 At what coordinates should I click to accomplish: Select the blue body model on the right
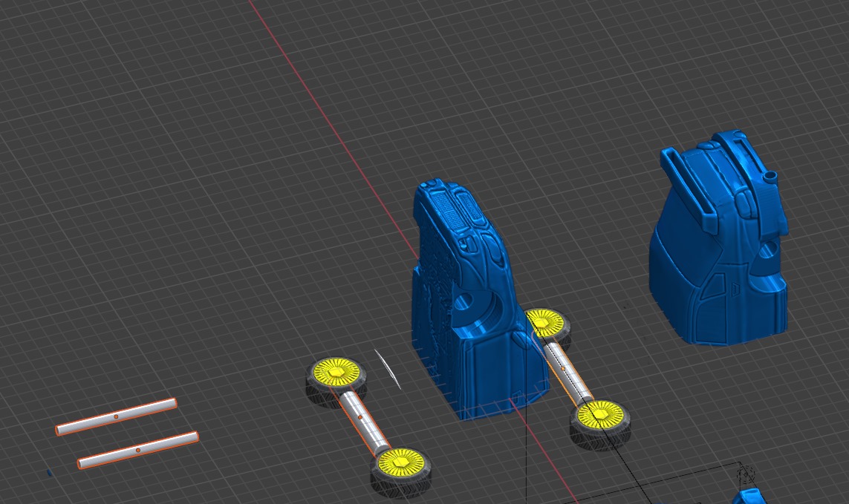pyautogui.click(x=718, y=238)
